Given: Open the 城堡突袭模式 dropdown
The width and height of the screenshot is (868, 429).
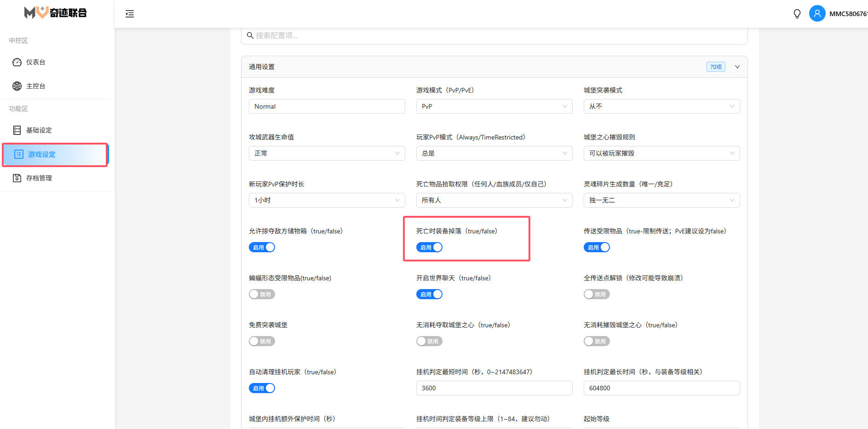Looking at the screenshot, I should pyautogui.click(x=661, y=106).
